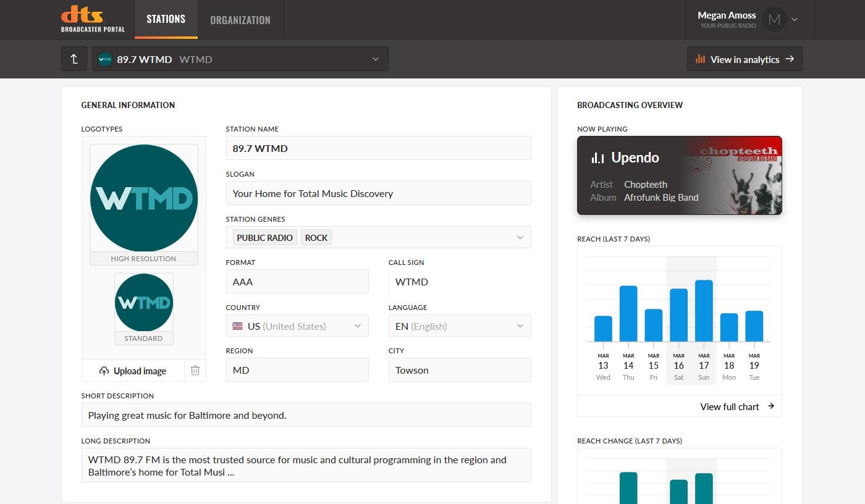
Task: Click the high resolution WTMD logo thumbnail
Action: pos(144,198)
